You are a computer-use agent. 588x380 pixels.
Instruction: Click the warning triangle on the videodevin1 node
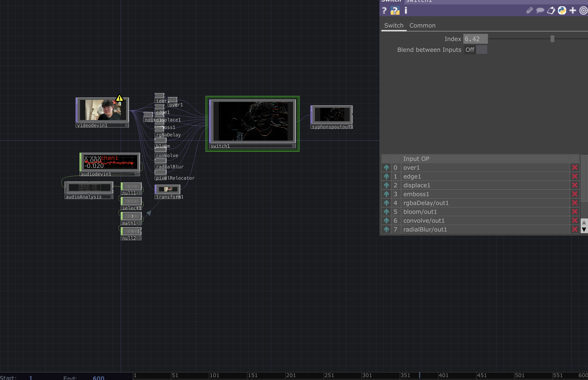click(x=119, y=98)
